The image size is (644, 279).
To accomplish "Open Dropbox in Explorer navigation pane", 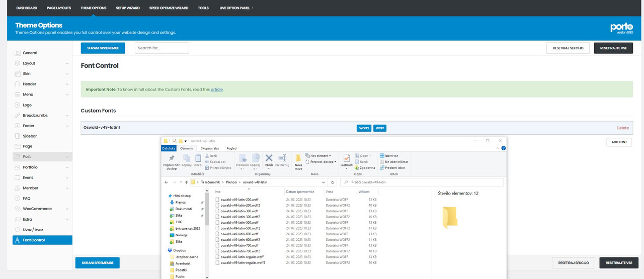I will [181, 250].
